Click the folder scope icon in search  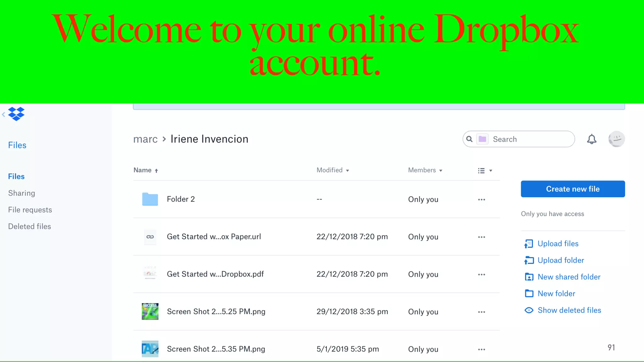(x=482, y=139)
